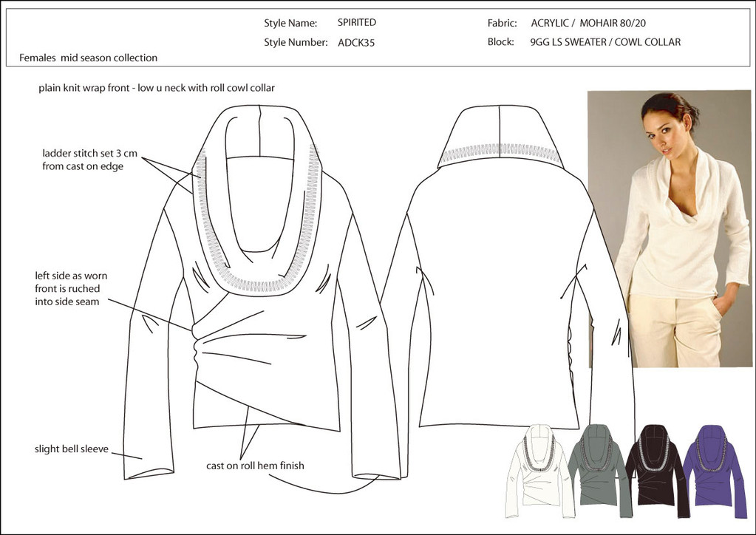756x535 pixels.
Task: Click the 'ladder stitch set 3 cm' annotation
Action: (x=89, y=160)
